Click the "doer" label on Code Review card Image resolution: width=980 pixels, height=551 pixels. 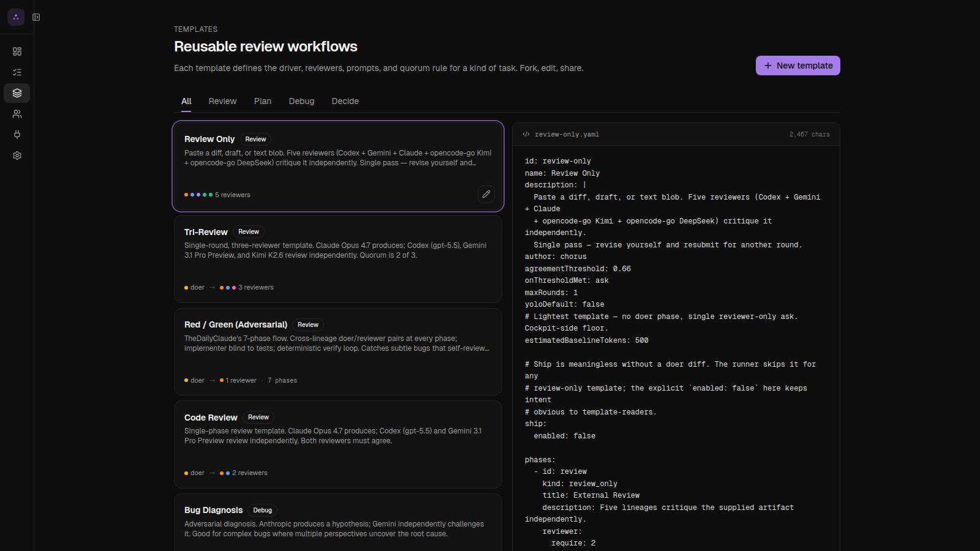click(x=197, y=473)
